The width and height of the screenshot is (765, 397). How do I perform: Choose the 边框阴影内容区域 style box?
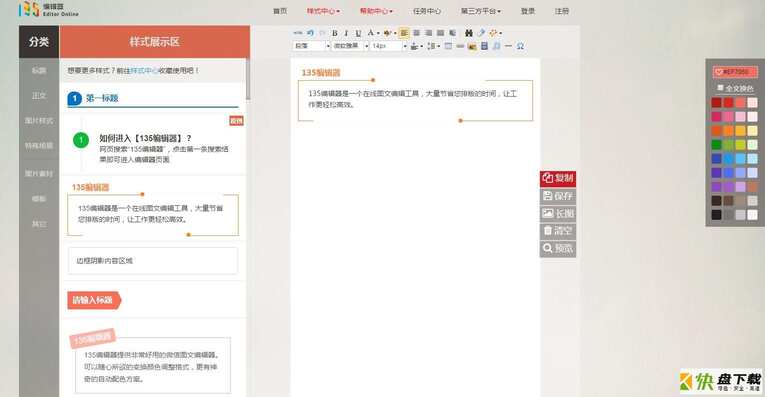[x=153, y=261]
